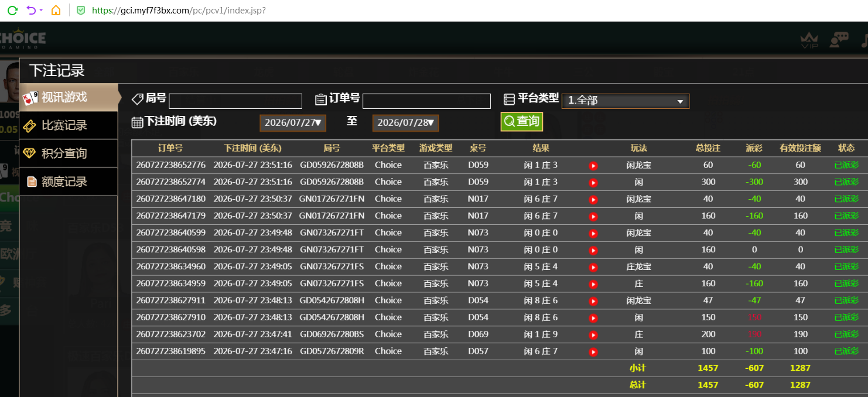Click the 派彩 column header
The height and width of the screenshot is (397, 868).
[754, 148]
